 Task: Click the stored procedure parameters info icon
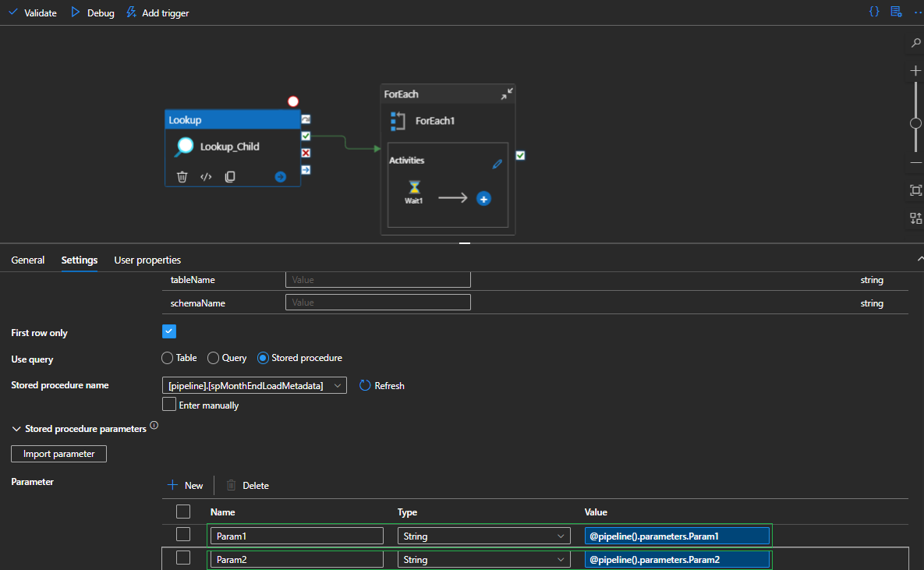154,425
